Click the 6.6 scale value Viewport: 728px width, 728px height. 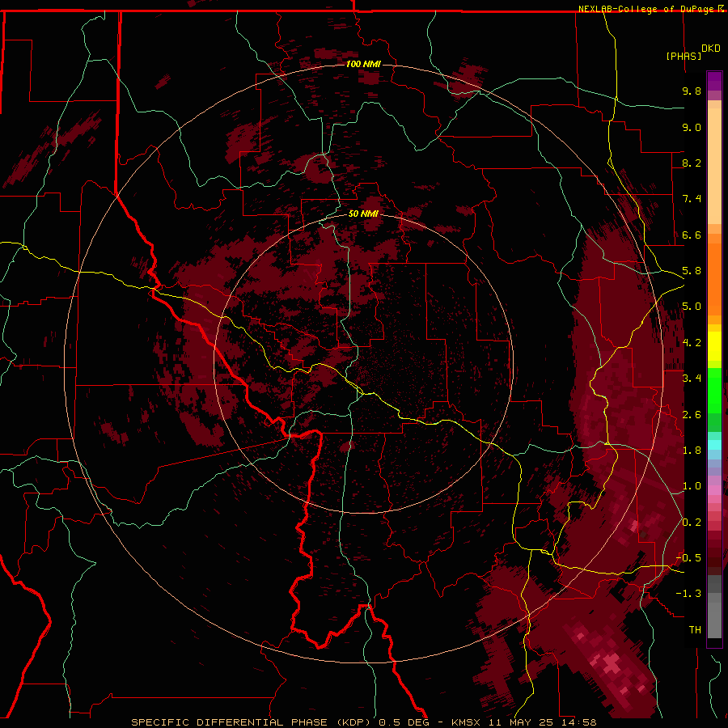(692, 235)
